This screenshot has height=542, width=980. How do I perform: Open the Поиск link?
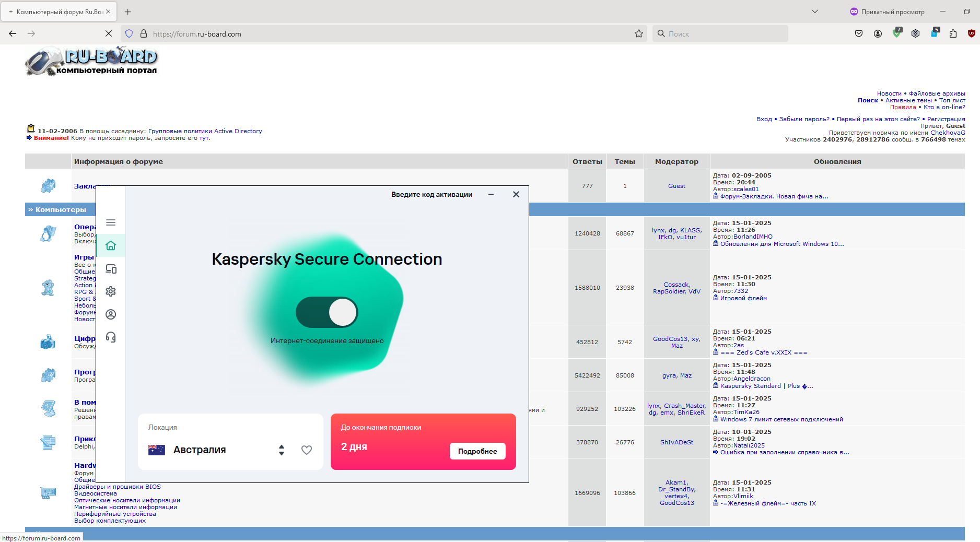tap(868, 100)
